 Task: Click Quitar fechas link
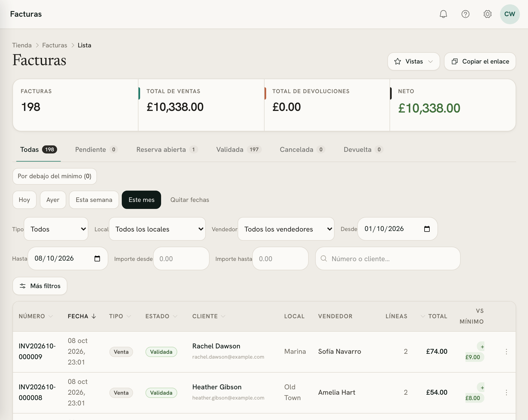[190, 200]
